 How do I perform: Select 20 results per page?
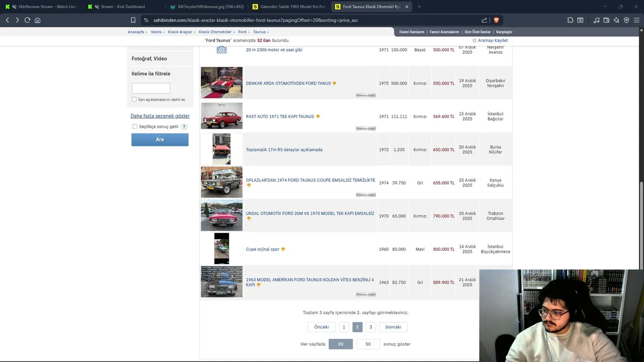341,344
